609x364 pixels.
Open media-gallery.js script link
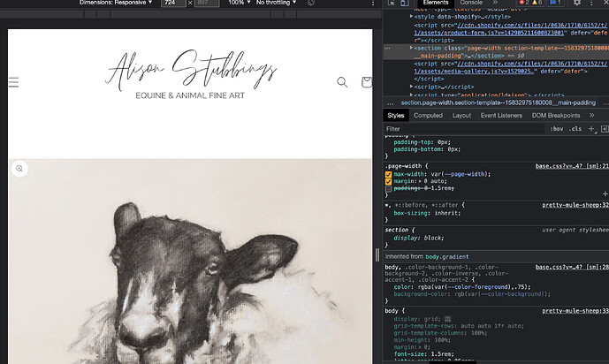coord(476,71)
